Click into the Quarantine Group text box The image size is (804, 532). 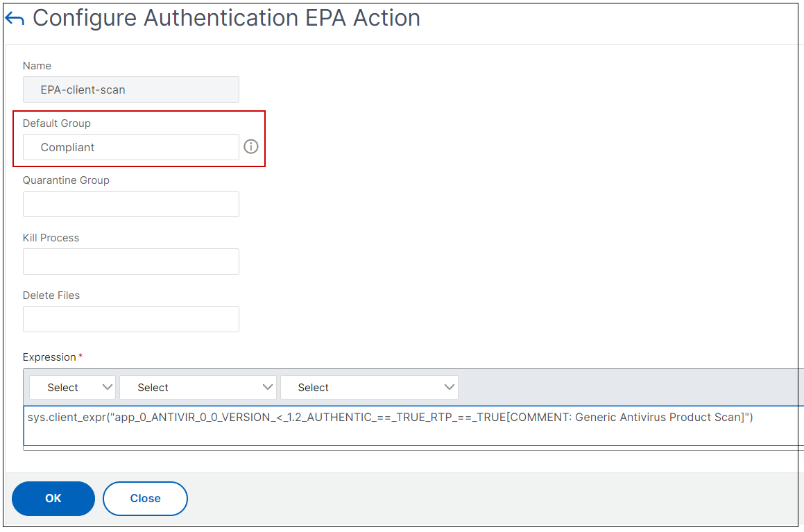click(x=131, y=205)
